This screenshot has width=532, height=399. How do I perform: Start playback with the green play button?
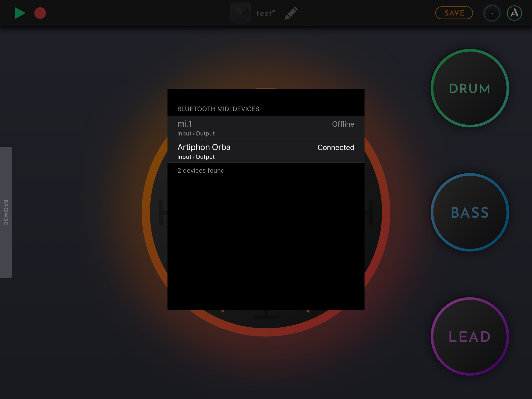20,13
